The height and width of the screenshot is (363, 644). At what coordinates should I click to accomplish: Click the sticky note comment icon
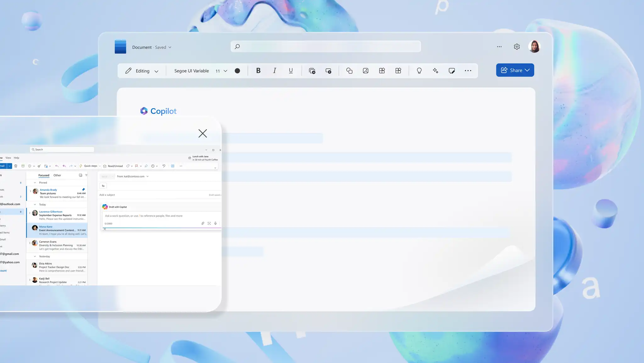pyautogui.click(x=452, y=71)
